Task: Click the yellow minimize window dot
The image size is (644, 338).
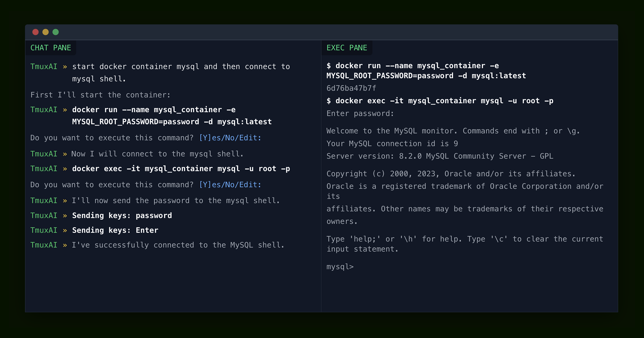Action: 46,32
